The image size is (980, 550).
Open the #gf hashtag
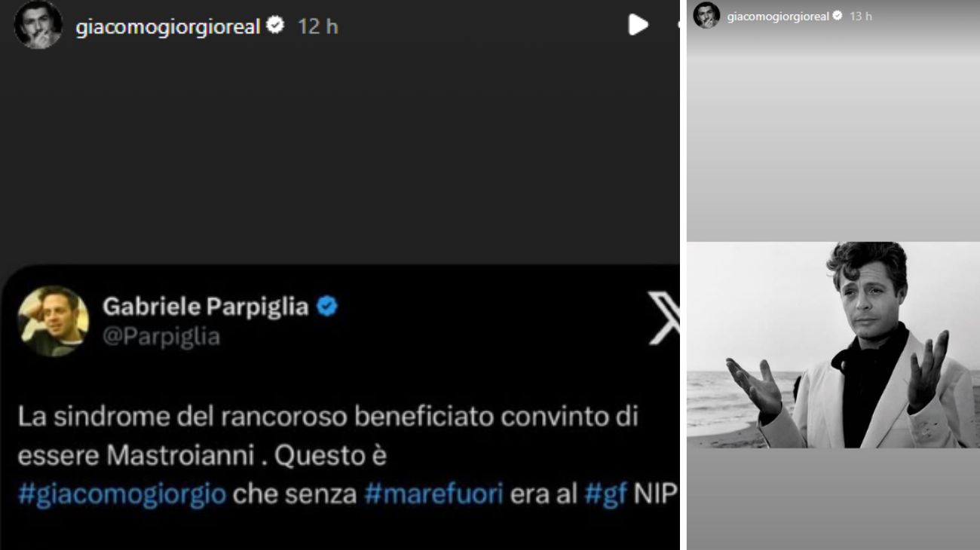pyautogui.click(x=606, y=495)
